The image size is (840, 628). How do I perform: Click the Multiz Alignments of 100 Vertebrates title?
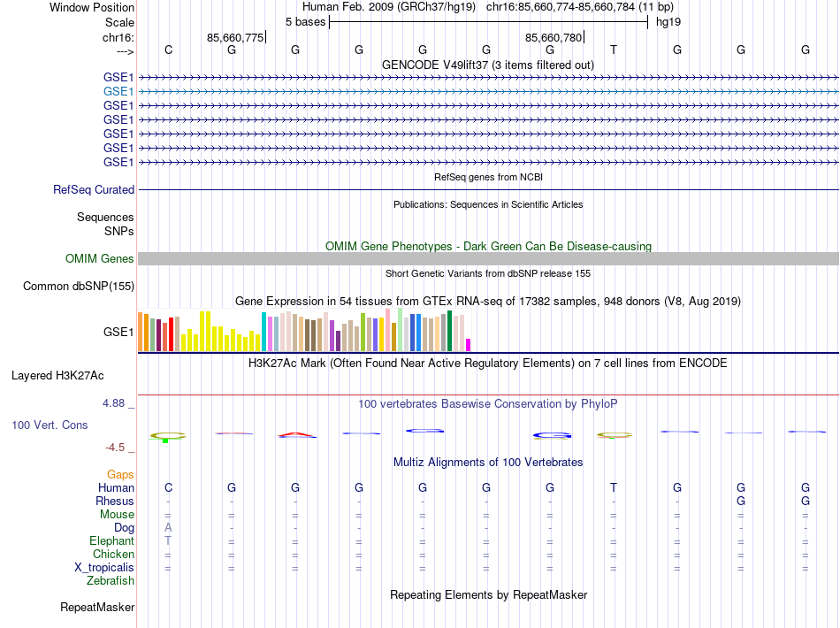coord(487,463)
